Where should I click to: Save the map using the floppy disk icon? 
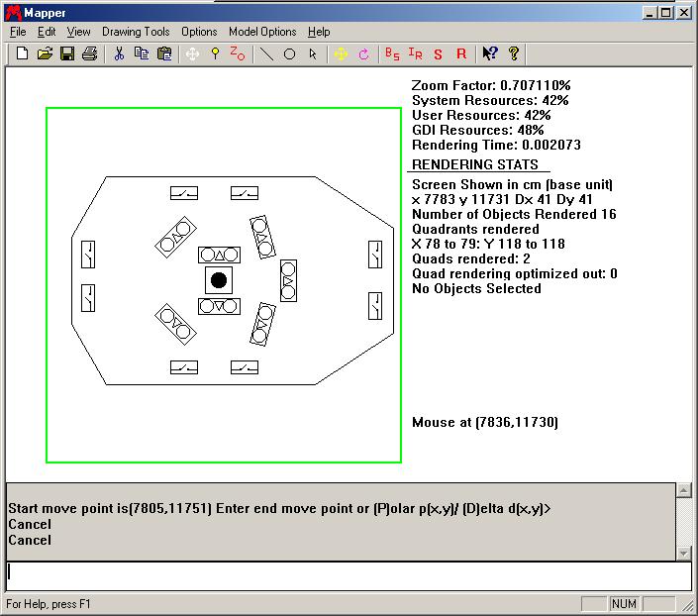point(67,53)
